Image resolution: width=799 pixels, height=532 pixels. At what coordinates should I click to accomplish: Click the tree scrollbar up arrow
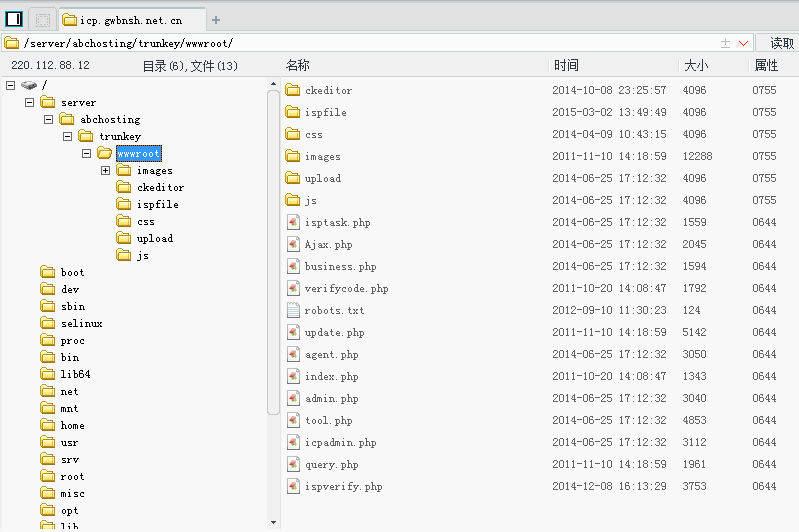pos(274,84)
